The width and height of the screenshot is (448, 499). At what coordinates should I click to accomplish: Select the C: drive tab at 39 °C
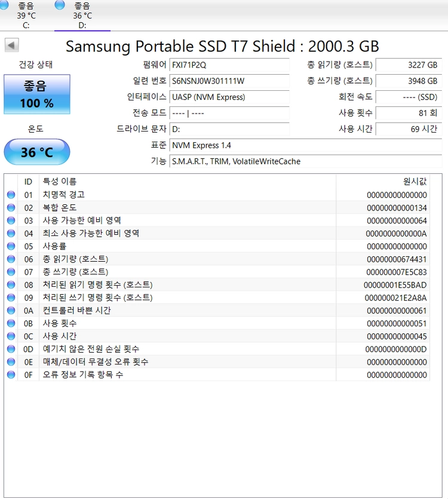click(x=26, y=15)
